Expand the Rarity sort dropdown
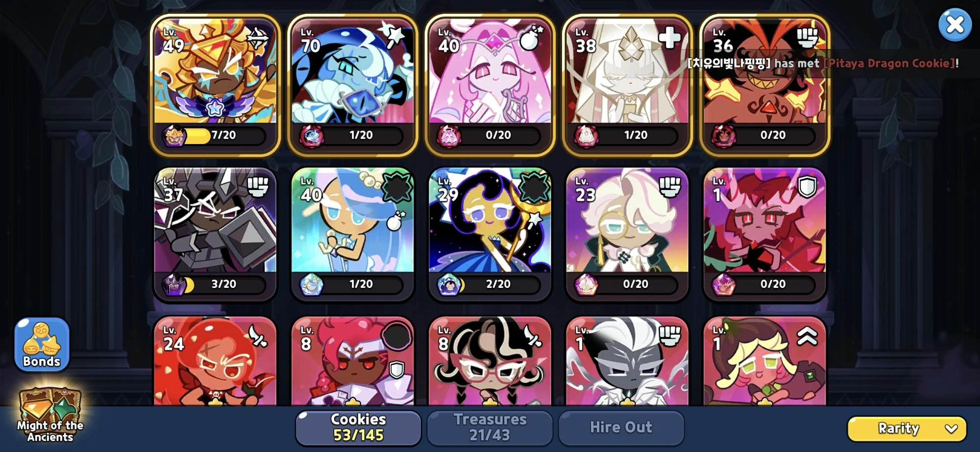The height and width of the screenshot is (452, 980). tap(907, 428)
